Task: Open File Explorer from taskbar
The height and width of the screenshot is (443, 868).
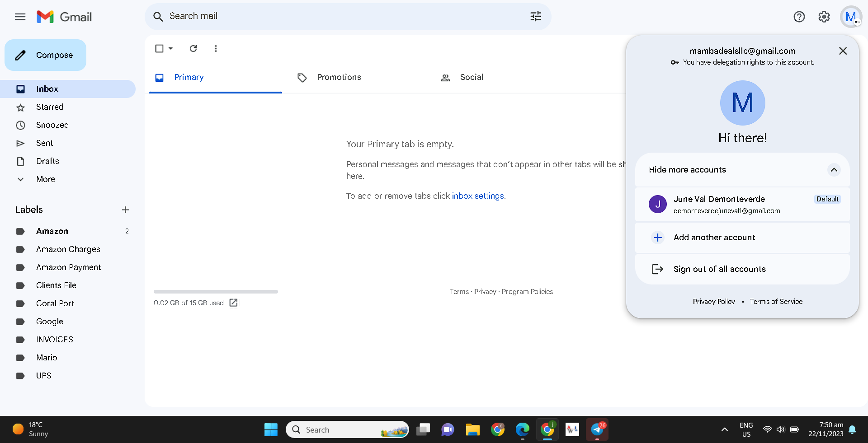Action: [x=472, y=429]
